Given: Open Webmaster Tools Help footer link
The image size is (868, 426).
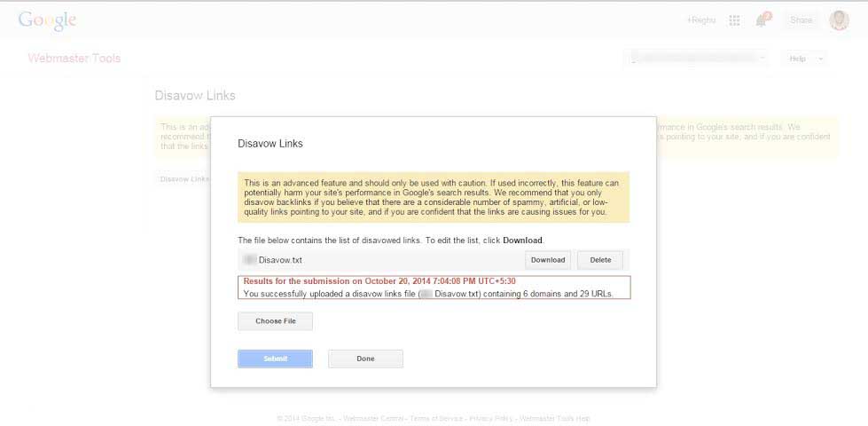Looking at the screenshot, I should point(554,418).
